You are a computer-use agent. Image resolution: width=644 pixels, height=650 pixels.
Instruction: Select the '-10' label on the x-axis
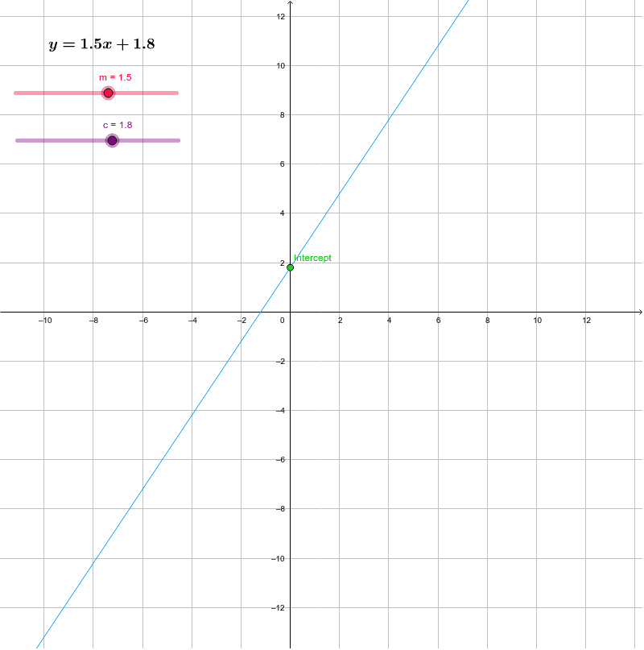click(x=46, y=320)
